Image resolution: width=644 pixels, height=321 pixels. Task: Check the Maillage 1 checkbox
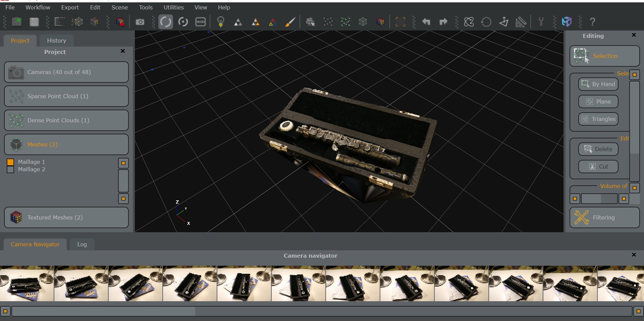point(10,162)
